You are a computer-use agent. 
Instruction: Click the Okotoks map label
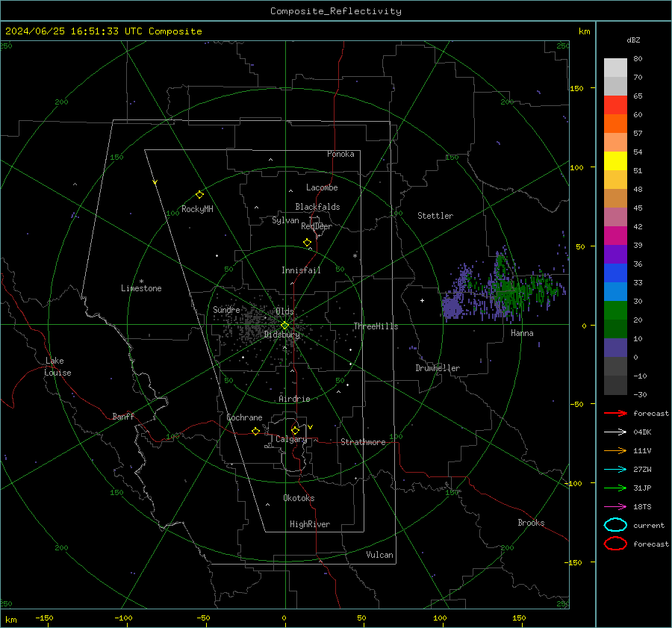click(x=299, y=497)
